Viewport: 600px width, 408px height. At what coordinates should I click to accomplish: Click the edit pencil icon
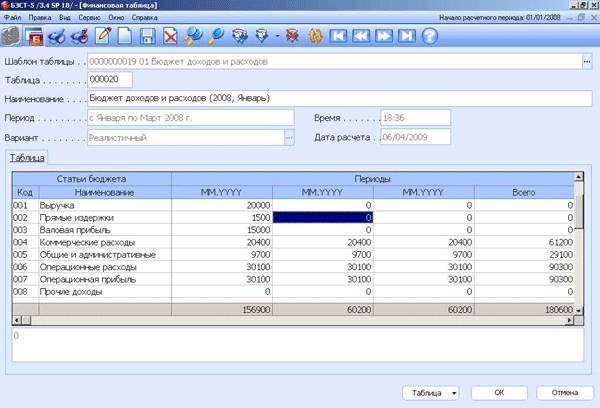(x=103, y=36)
